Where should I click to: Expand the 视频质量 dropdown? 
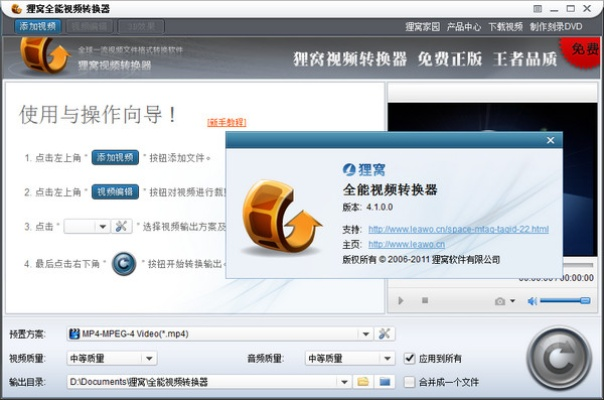coord(149,358)
